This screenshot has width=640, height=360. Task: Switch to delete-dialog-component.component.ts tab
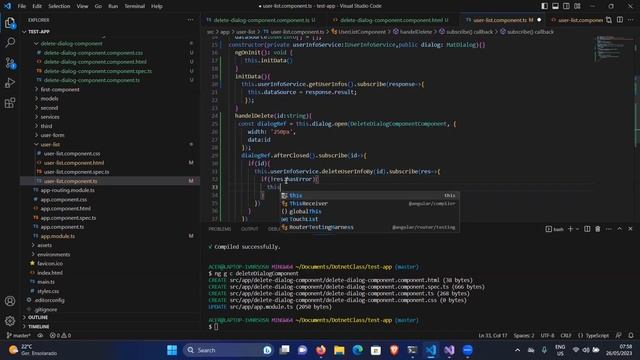pos(261,20)
